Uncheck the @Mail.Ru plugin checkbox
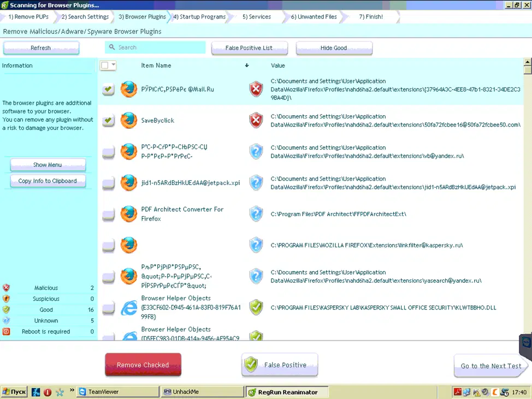This screenshot has width=532, height=399. click(x=108, y=89)
